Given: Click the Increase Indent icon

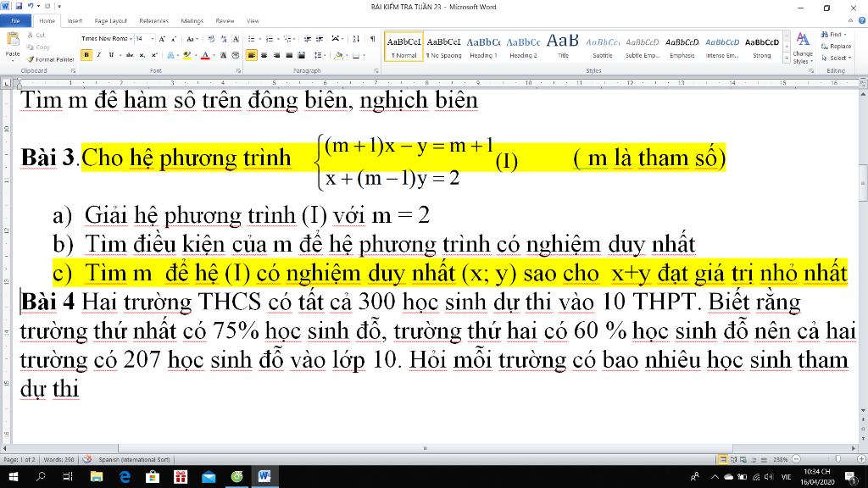Looking at the screenshot, I should 320,39.
